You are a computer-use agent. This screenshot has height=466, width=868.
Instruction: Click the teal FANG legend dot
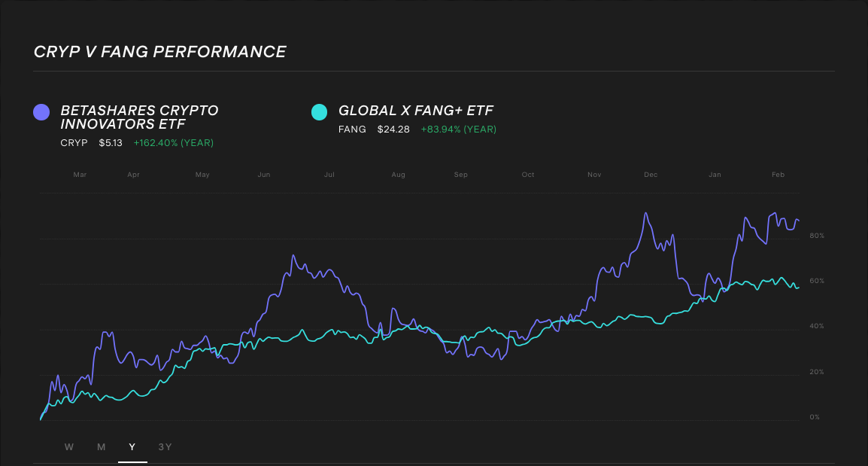point(319,111)
